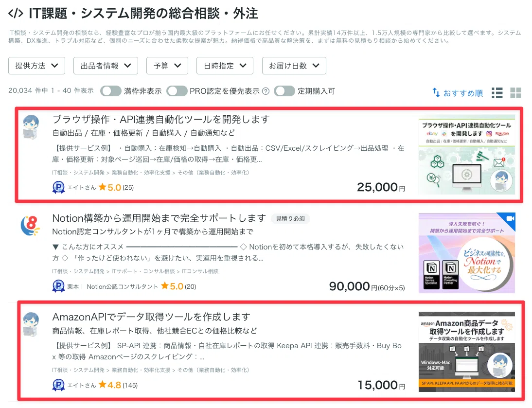Click the 90,000円 price
This screenshot has height=408, width=532.
(367, 286)
